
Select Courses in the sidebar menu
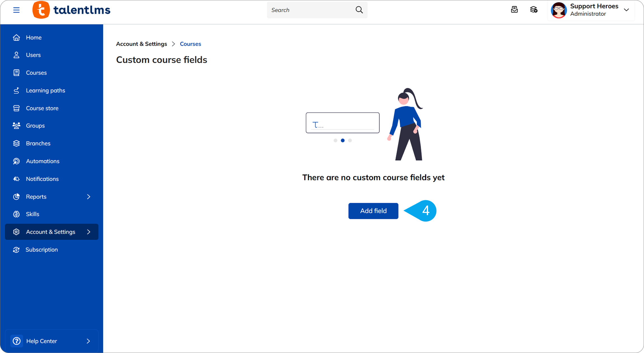pyautogui.click(x=36, y=72)
